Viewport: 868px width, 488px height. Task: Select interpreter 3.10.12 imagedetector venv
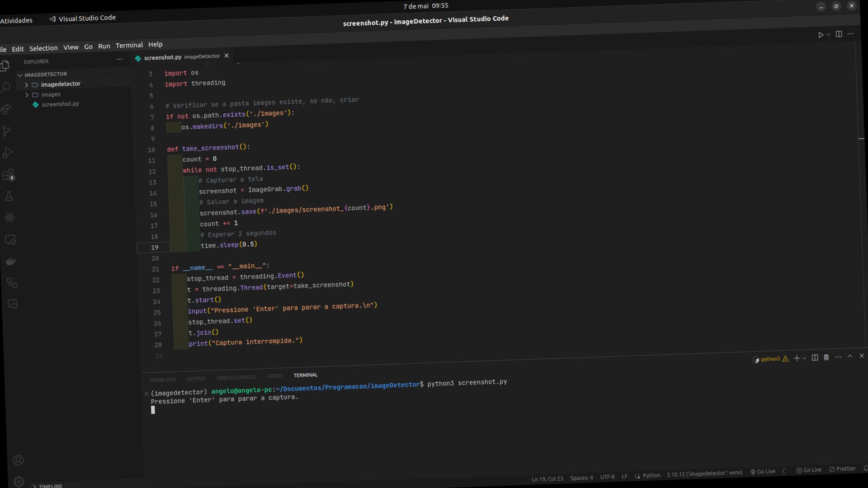click(x=704, y=474)
